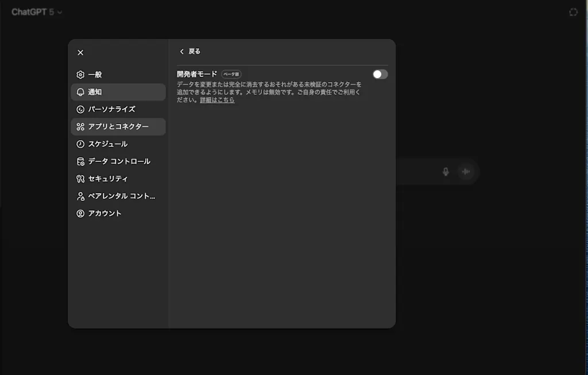Click the ベータ版 badge label
588x375 pixels.
[x=231, y=74]
